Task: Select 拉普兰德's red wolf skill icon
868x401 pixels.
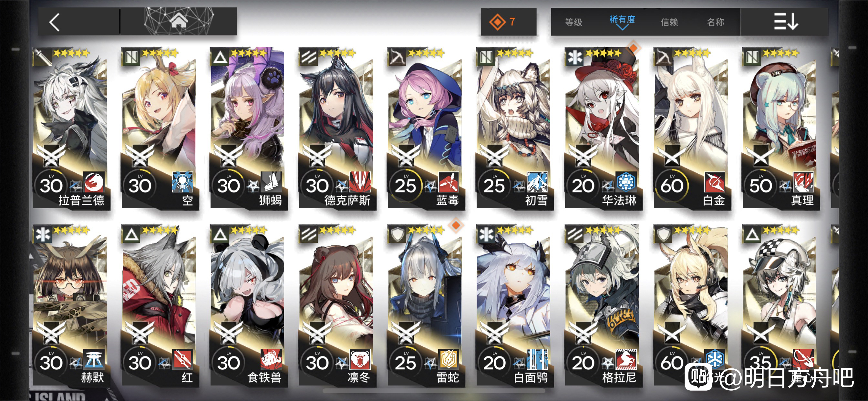Action: 94,182
